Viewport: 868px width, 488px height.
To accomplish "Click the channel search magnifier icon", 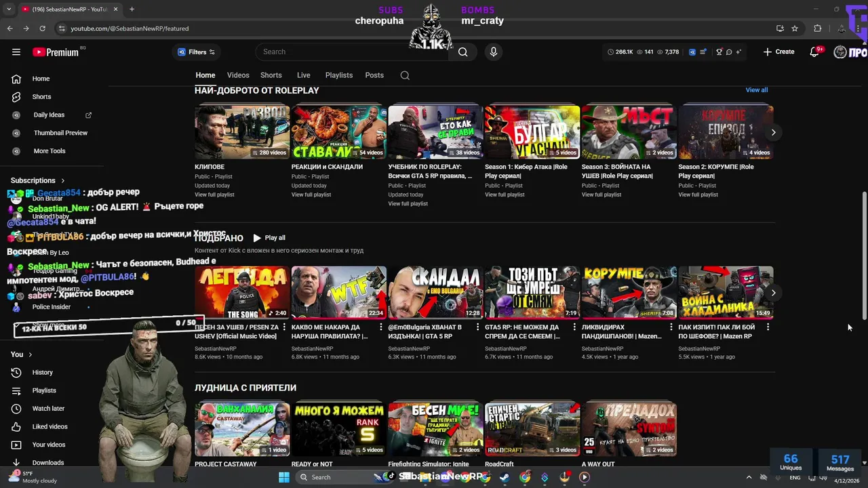I will coord(405,75).
